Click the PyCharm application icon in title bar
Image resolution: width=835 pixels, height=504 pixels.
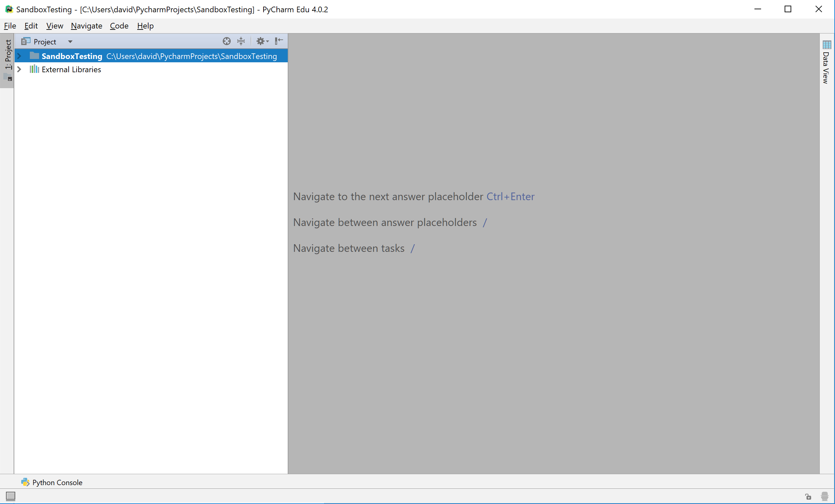9,9
